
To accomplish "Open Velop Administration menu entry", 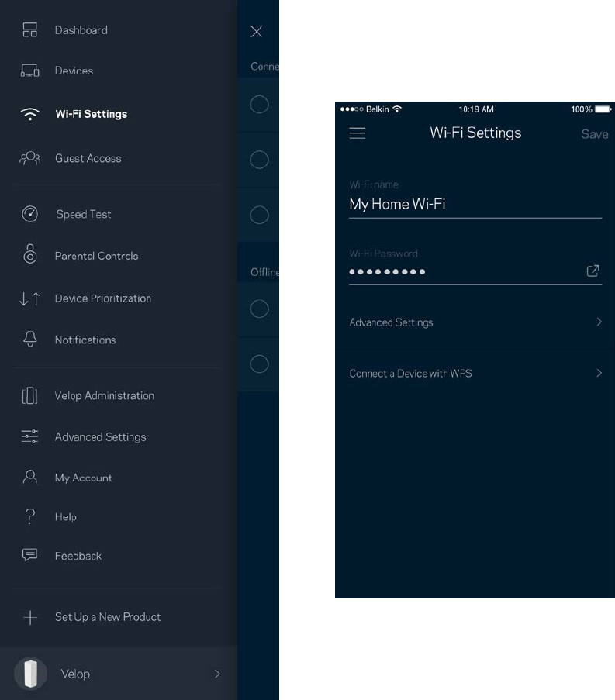I will point(105,395).
